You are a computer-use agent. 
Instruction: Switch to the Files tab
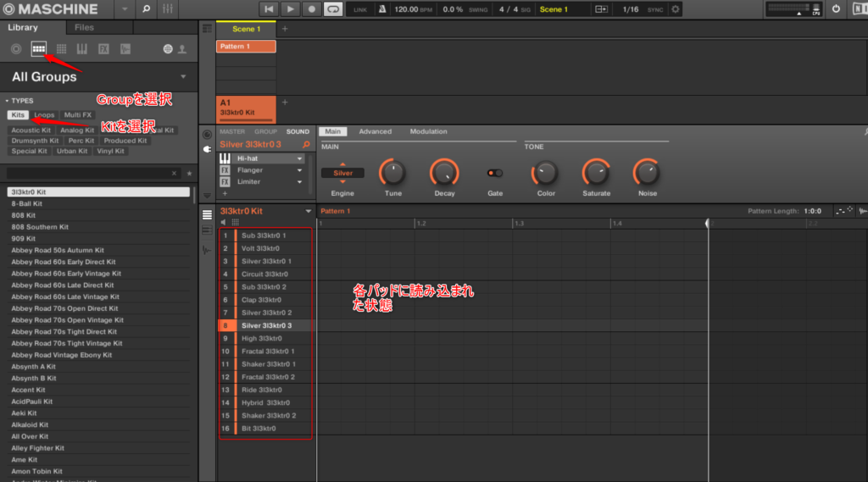tap(84, 28)
